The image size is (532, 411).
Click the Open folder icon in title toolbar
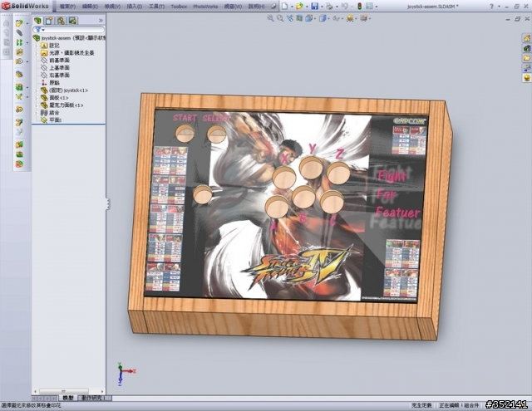click(x=299, y=6)
